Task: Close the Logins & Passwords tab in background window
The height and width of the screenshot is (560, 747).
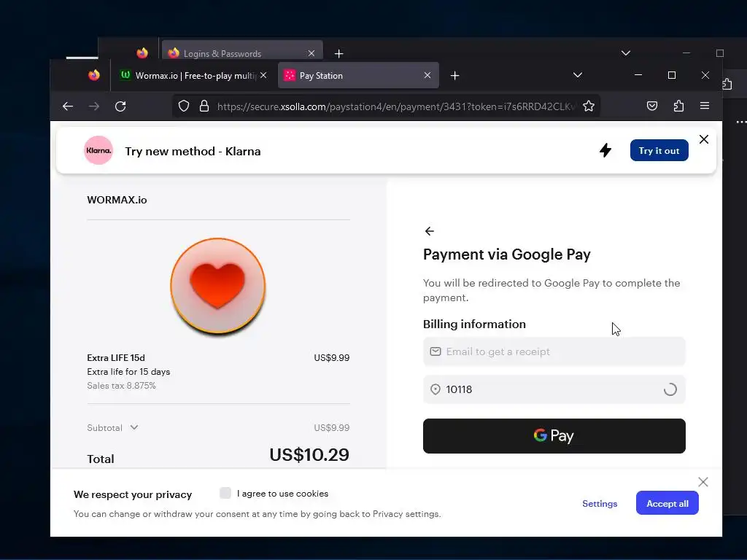Action: (311, 53)
